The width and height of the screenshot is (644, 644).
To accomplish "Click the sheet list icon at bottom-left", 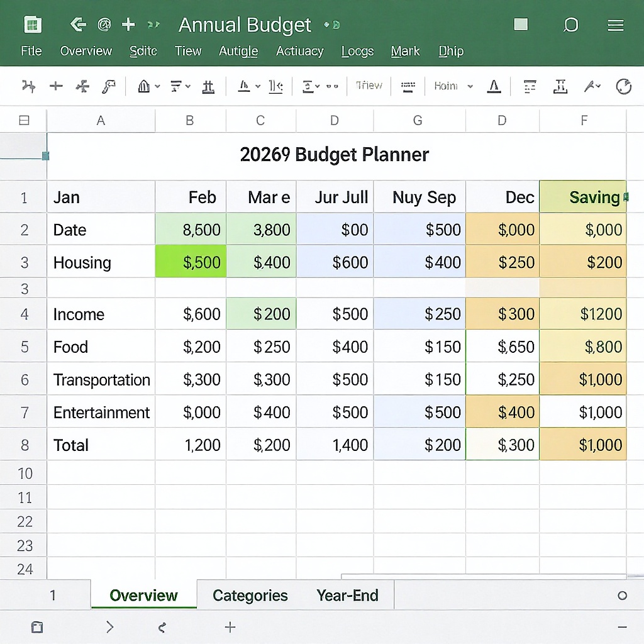I will (x=37, y=627).
